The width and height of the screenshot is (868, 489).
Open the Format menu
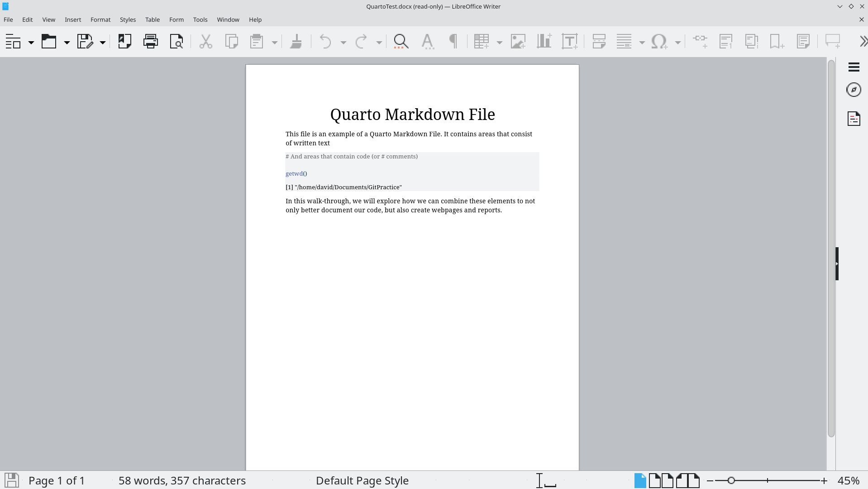[100, 19]
